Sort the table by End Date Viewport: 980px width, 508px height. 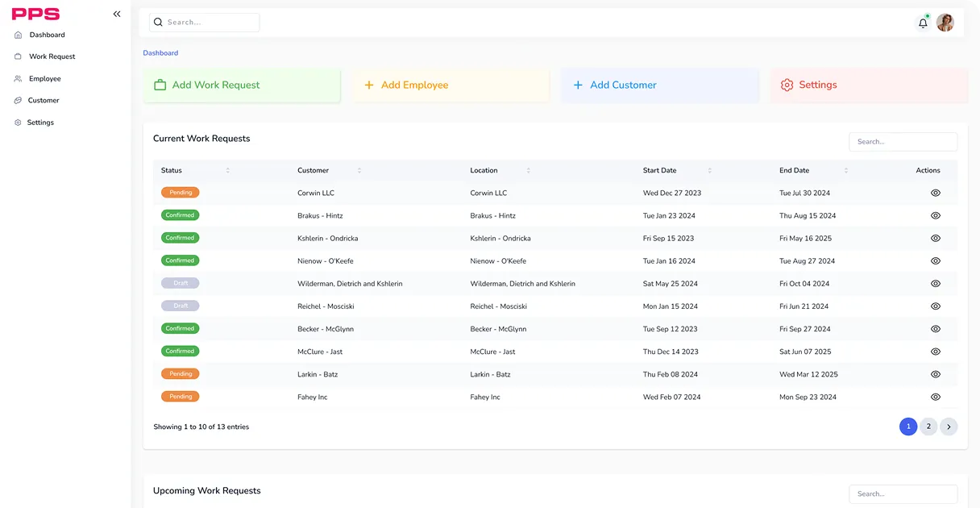coord(846,170)
